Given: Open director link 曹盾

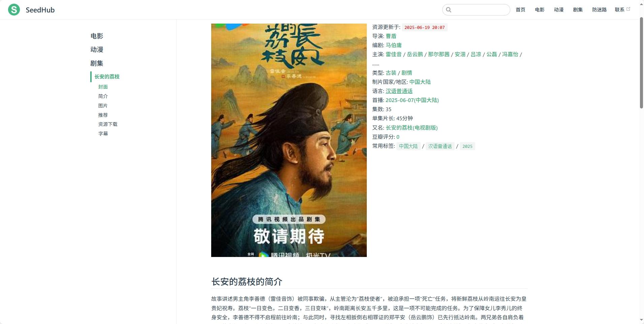Looking at the screenshot, I should 391,36.
